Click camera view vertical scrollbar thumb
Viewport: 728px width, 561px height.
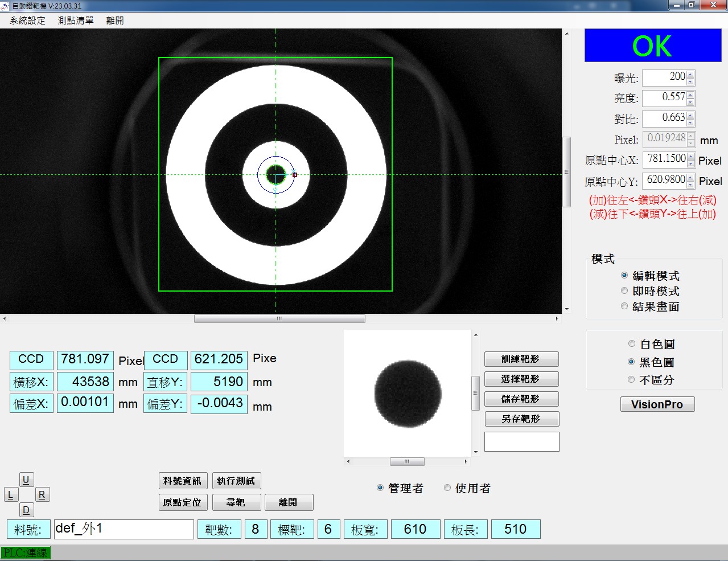pos(566,172)
